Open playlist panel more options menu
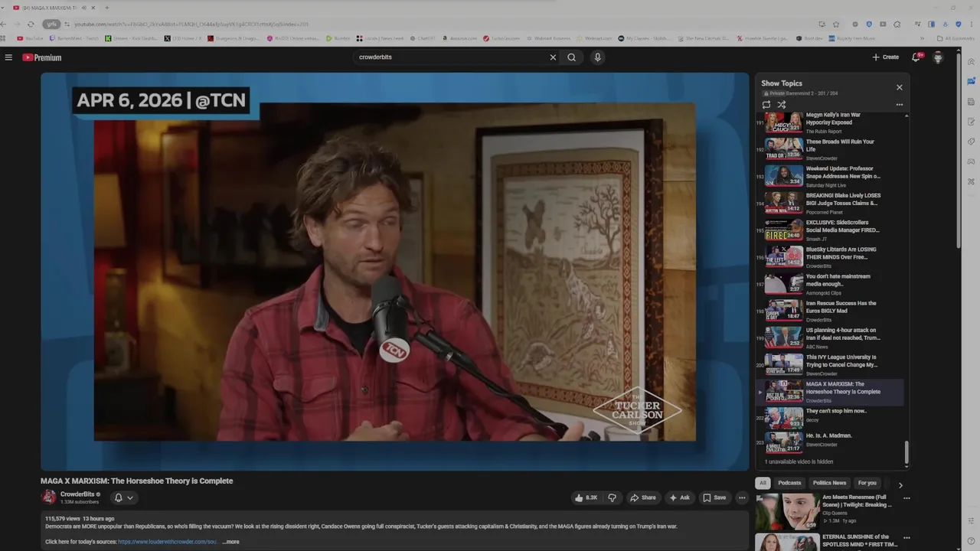This screenshot has height=551, width=980. point(900,105)
